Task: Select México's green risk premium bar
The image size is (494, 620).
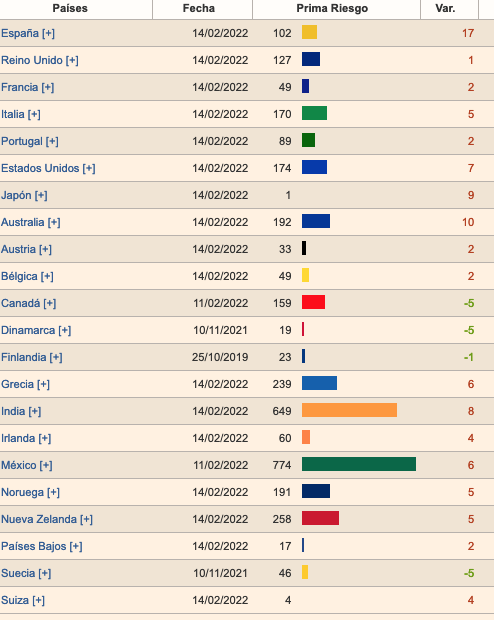Action: point(359,464)
